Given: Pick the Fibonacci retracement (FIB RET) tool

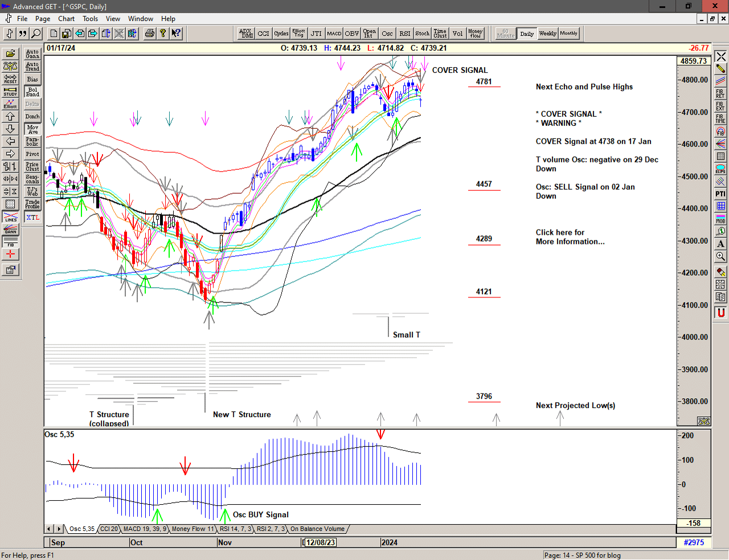Looking at the screenshot, I should (720, 94).
